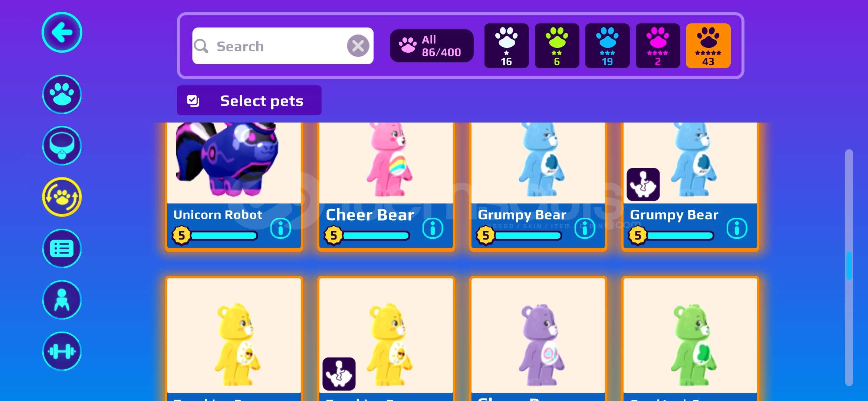The width and height of the screenshot is (868, 401).
Task: Show info for Cheer Bear pet
Action: [433, 228]
